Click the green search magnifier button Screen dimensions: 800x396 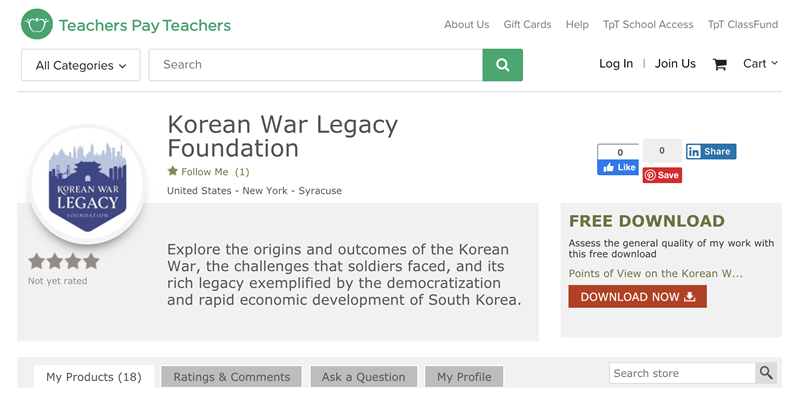pos(503,65)
